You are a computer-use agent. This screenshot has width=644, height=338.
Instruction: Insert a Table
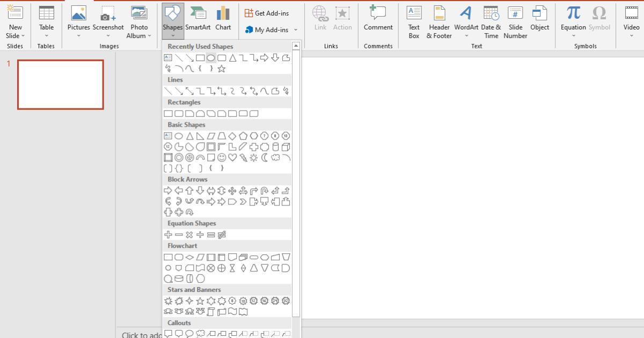click(46, 21)
